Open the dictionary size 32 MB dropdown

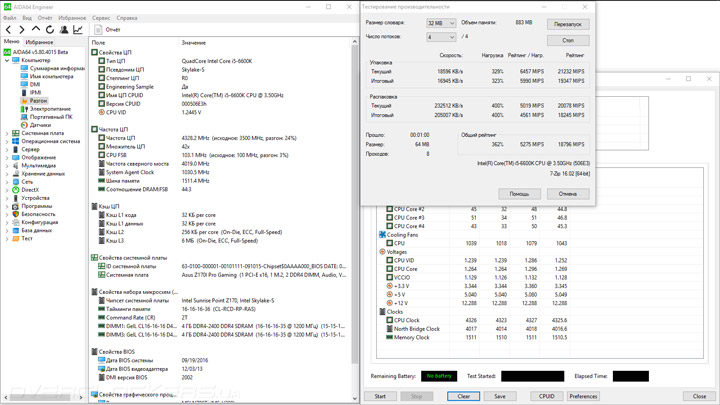tap(441, 23)
